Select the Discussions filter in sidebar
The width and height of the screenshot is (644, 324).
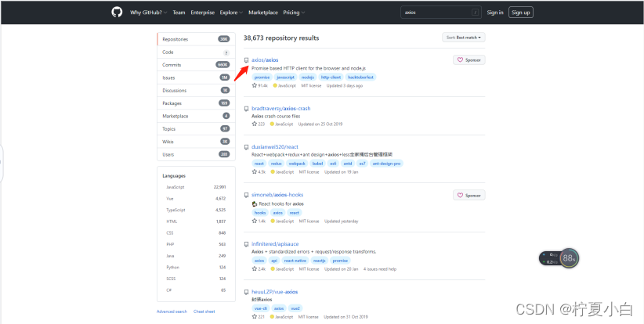[x=197, y=90]
